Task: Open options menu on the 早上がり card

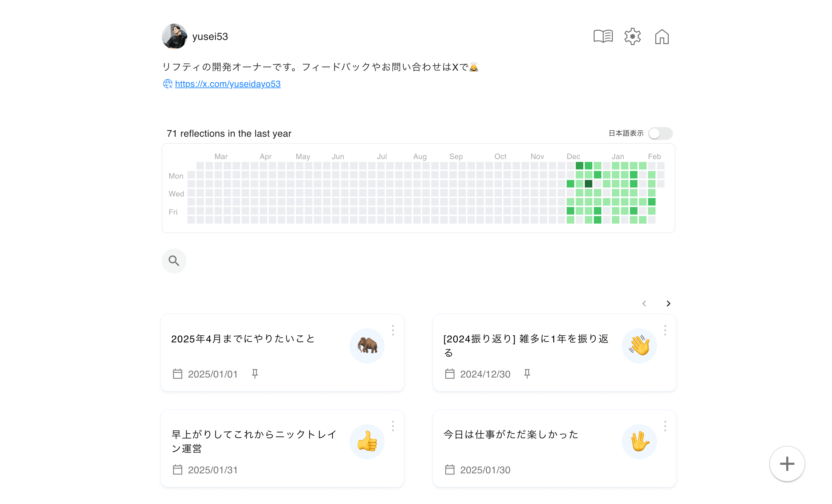Action: pos(393,426)
